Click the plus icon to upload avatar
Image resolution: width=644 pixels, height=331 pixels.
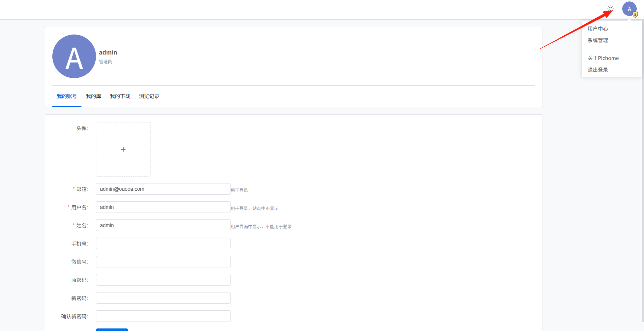[x=123, y=149]
